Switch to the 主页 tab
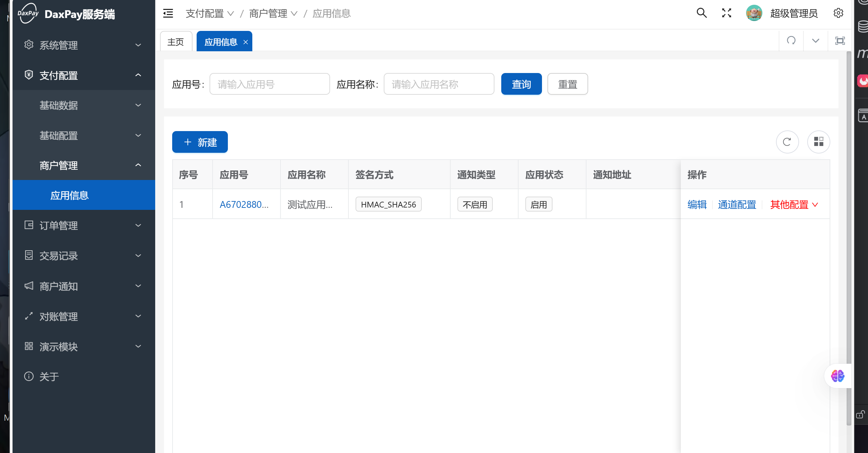The image size is (868, 453). tap(176, 42)
